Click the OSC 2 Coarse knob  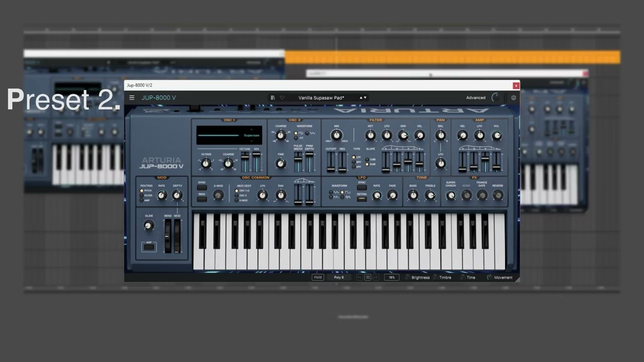pyautogui.click(x=281, y=135)
